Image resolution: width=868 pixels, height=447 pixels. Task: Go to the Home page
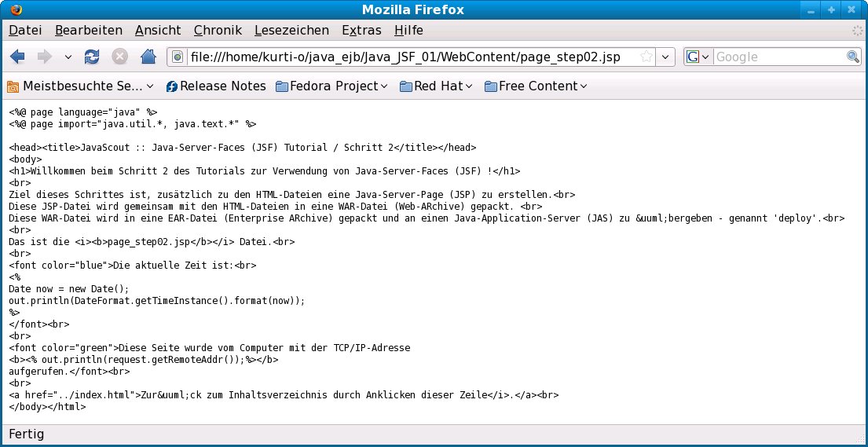(148, 57)
